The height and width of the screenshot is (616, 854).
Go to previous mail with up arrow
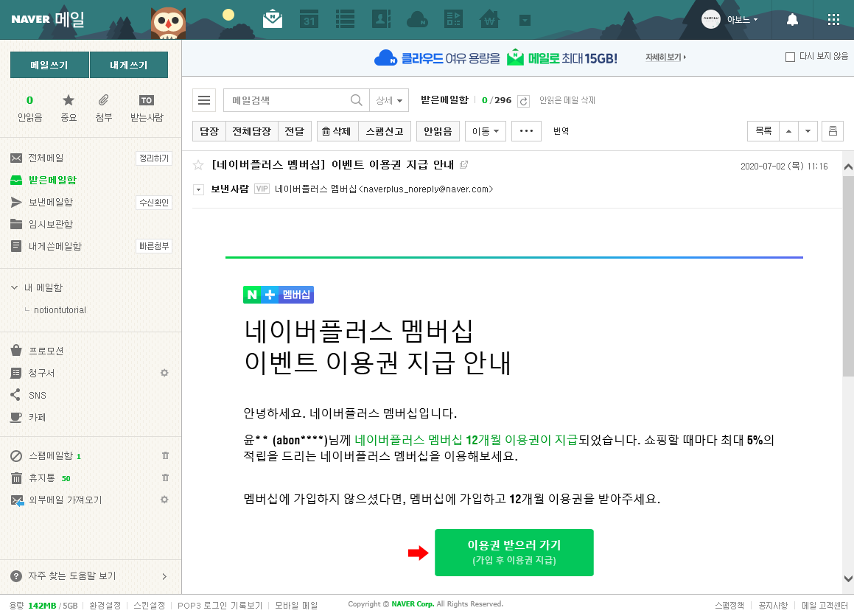(788, 131)
